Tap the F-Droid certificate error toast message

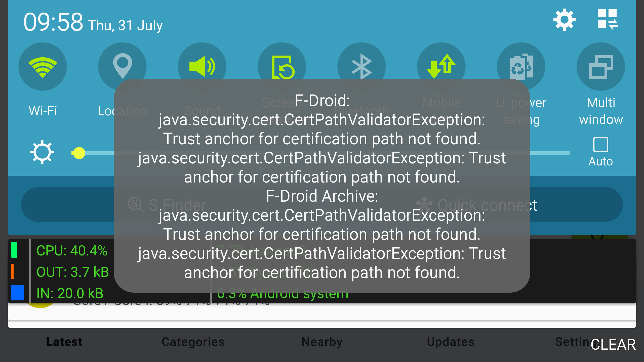click(x=322, y=186)
